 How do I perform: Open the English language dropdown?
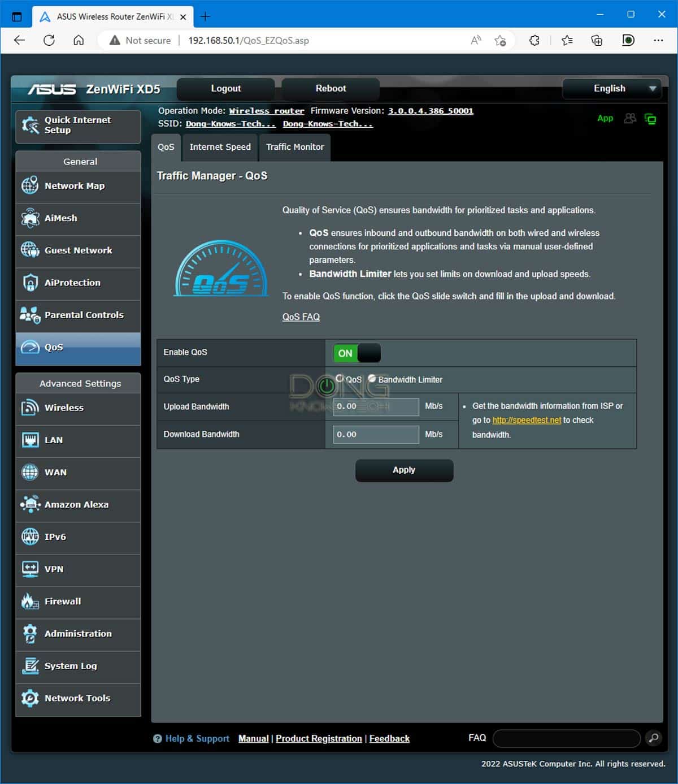(x=612, y=88)
